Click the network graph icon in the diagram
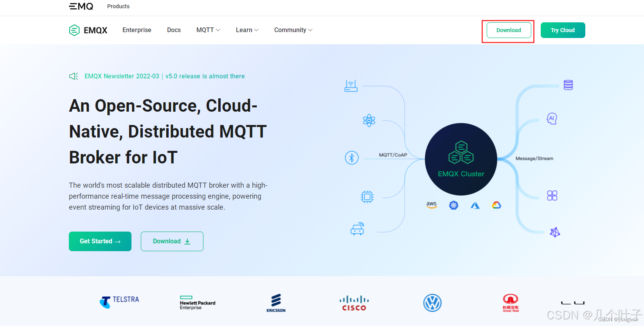 click(x=555, y=232)
